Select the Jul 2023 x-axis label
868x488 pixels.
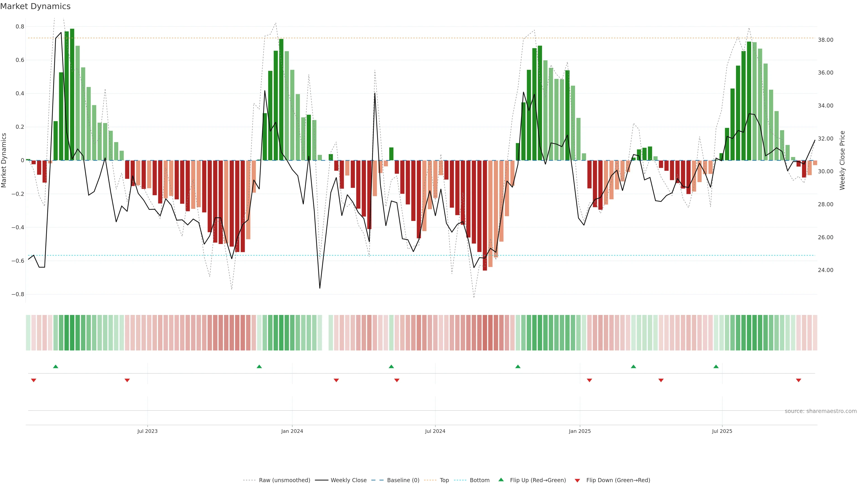click(x=147, y=431)
